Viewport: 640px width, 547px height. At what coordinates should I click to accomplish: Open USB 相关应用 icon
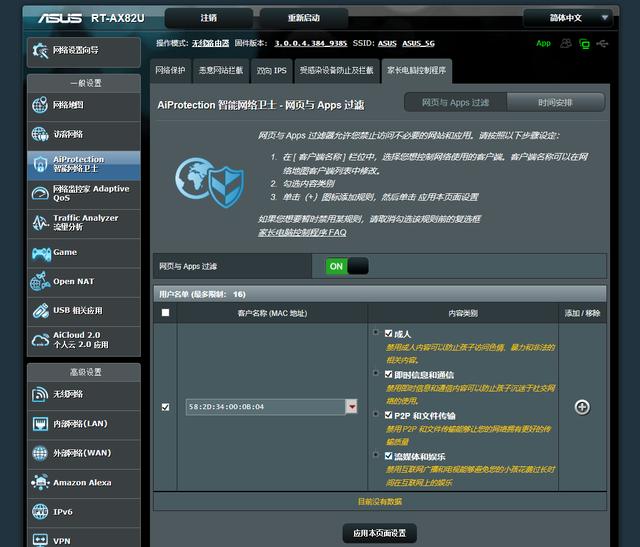click(x=40, y=311)
